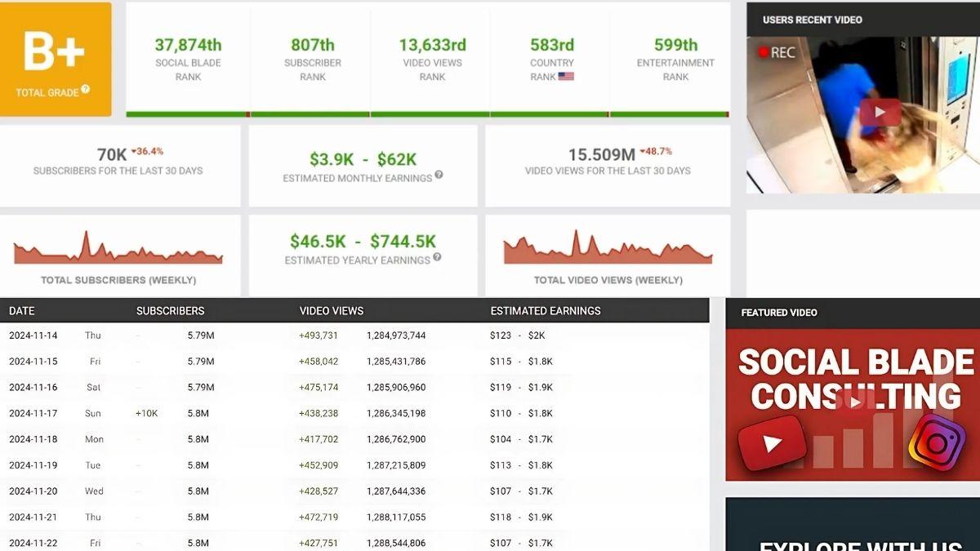
Task: Click the help icon beside Estimated Yearly Earnings
Action: [x=437, y=257]
